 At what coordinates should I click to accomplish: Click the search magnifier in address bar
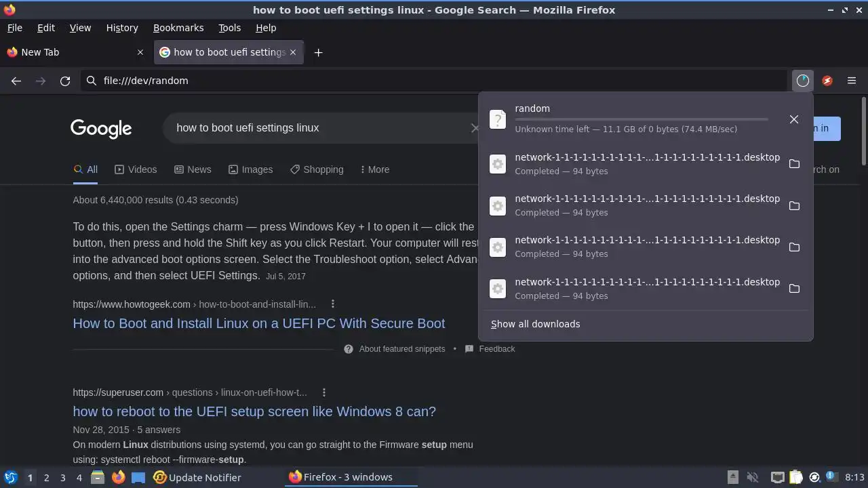tap(92, 81)
